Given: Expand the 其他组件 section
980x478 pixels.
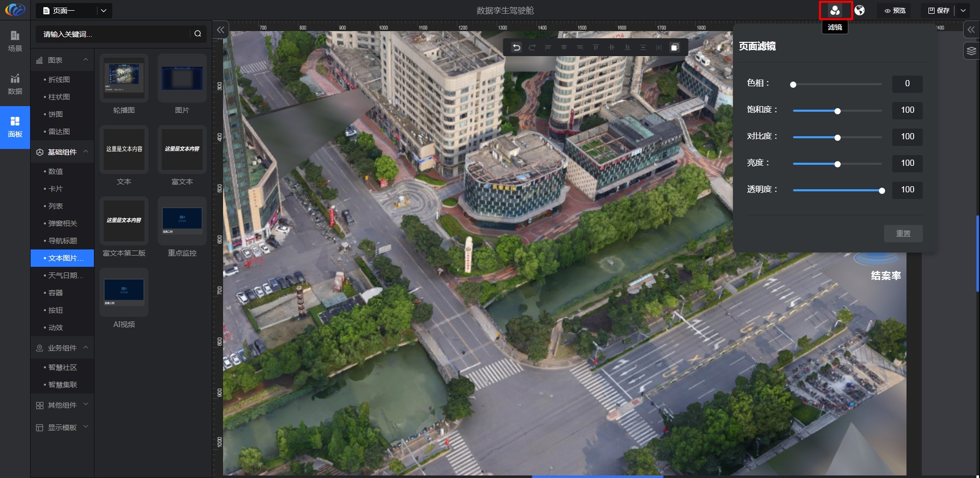Looking at the screenshot, I should pyautogui.click(x=86, y=405).
